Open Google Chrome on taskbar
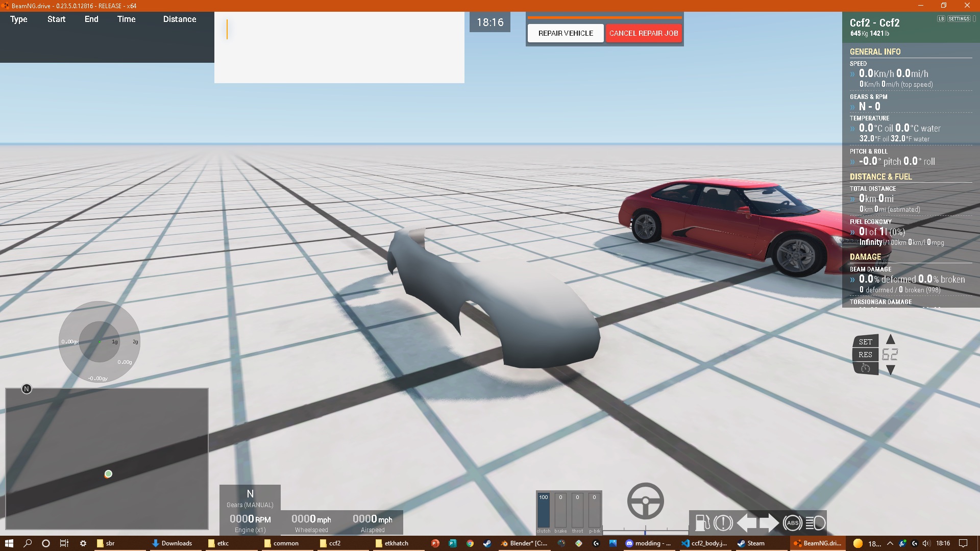 click(x=470, y=543)
